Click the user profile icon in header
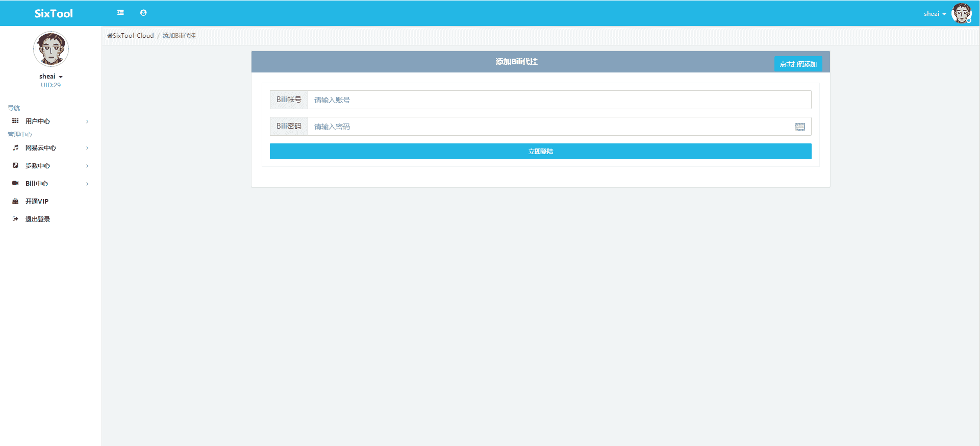Image resolution: width=980 pixels, height=446 pixels. coord(143,13)
